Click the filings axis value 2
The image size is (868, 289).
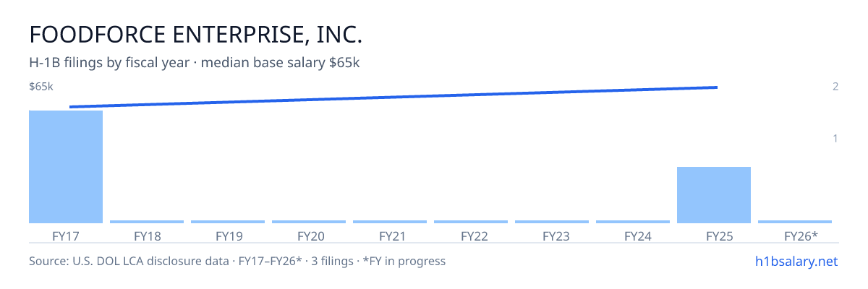point(835,87)
